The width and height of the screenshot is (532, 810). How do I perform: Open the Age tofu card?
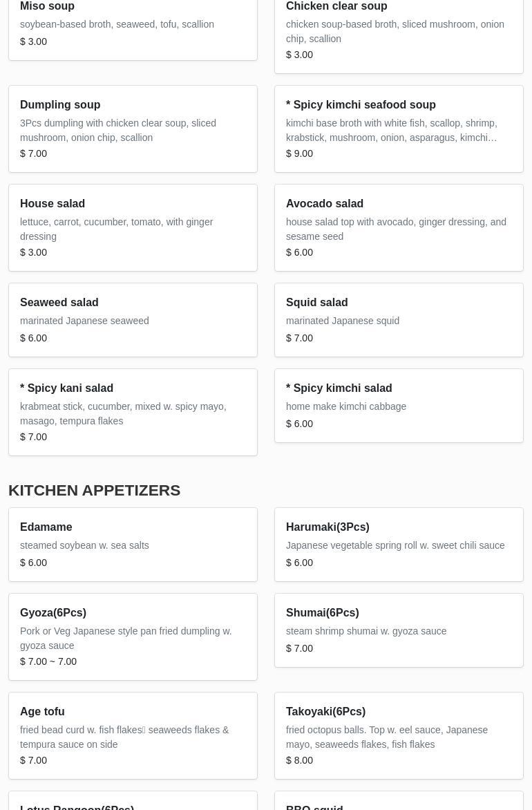coord(133,735)
